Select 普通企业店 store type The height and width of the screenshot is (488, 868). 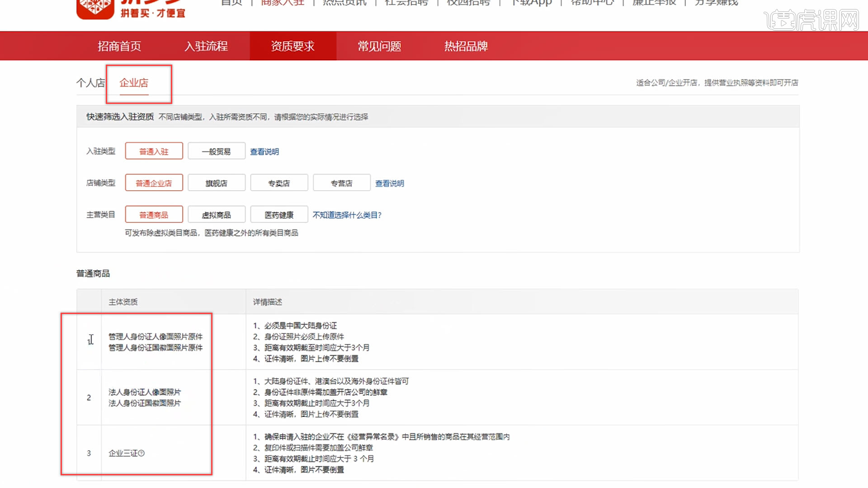tap(154, 183)
